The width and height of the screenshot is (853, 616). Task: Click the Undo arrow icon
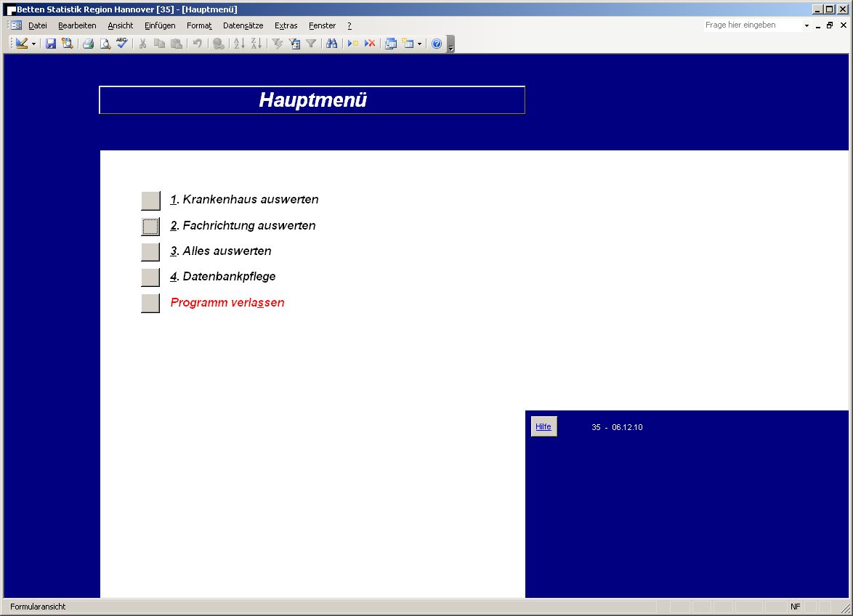(198, 44)
